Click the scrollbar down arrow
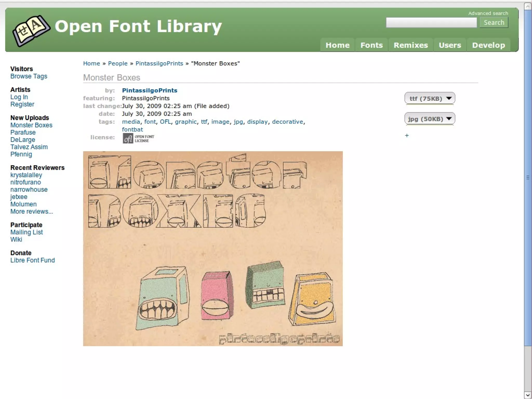Screen dimensions: 532x399 528,395
